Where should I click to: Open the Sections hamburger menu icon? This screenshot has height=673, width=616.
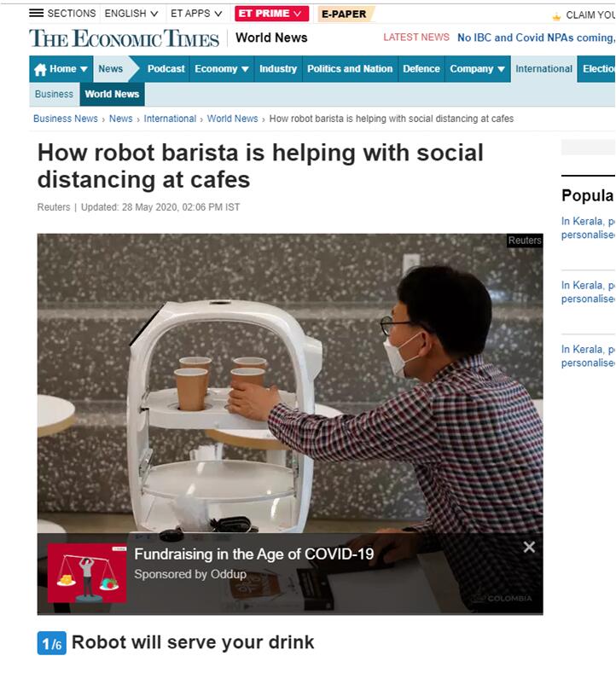coord(36,14)
